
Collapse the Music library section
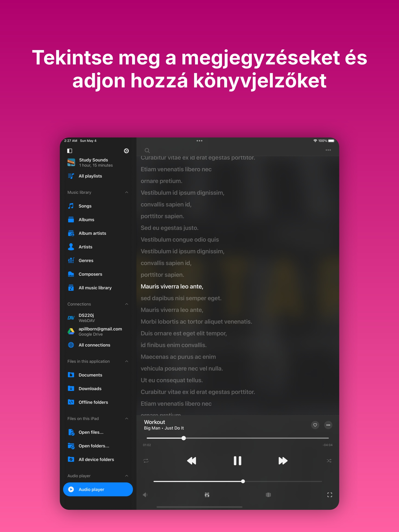(127, 192)
